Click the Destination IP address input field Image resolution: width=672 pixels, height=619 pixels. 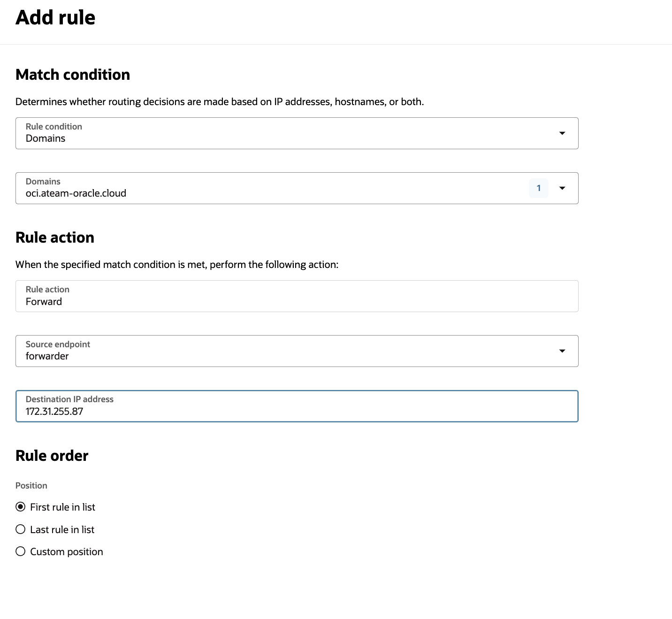(x=297, y=406)
